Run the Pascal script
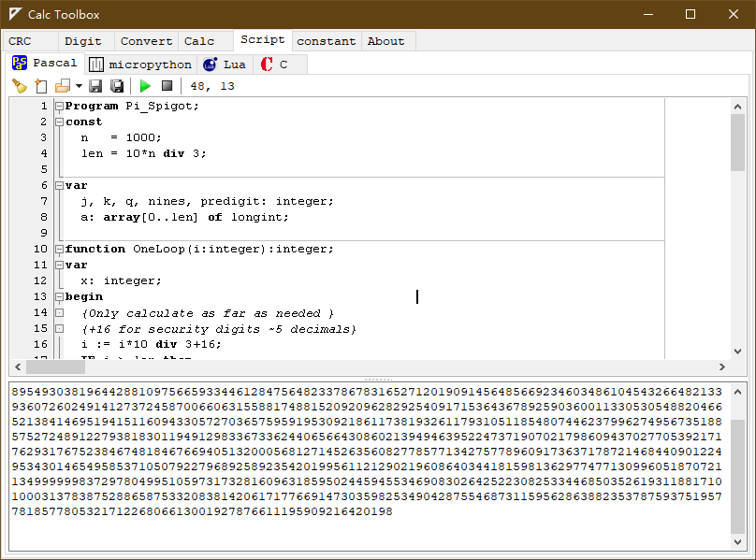Image resolution: width=756 pixels, height=560 pixels. pyautogui.click(x=145, y=86)
